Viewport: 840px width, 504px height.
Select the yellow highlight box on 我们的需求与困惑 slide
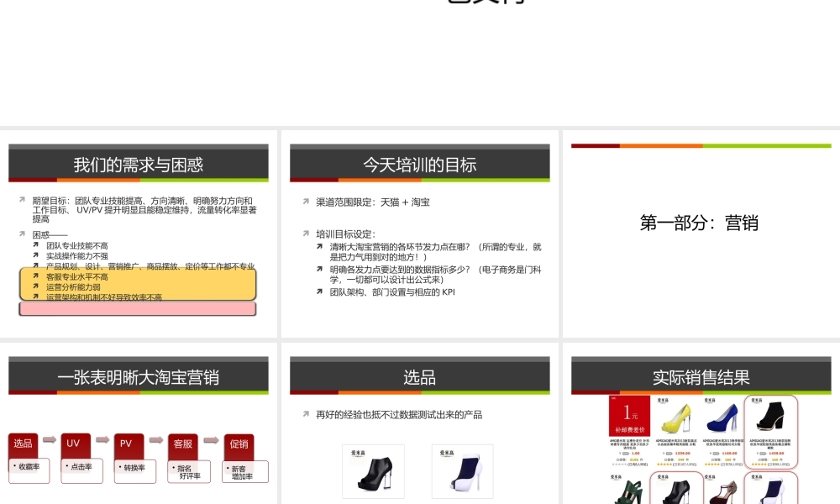coord(137,283)
